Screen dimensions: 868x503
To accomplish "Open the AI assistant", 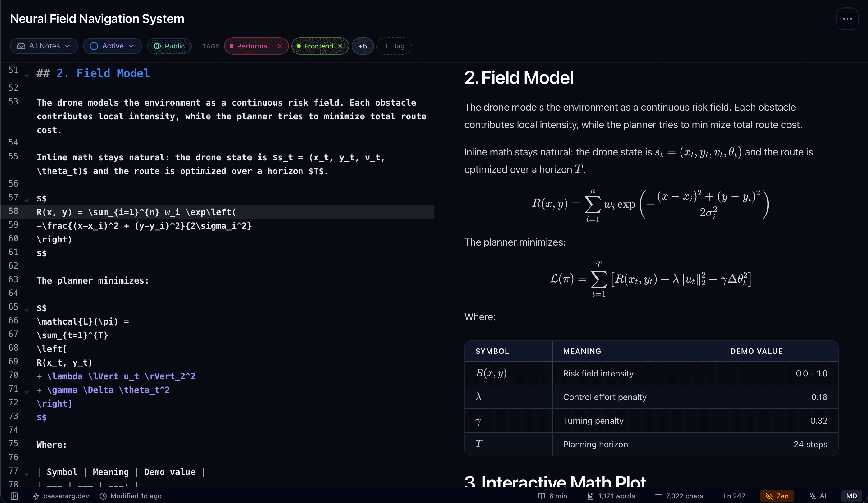I will click(x=818, y=496).
